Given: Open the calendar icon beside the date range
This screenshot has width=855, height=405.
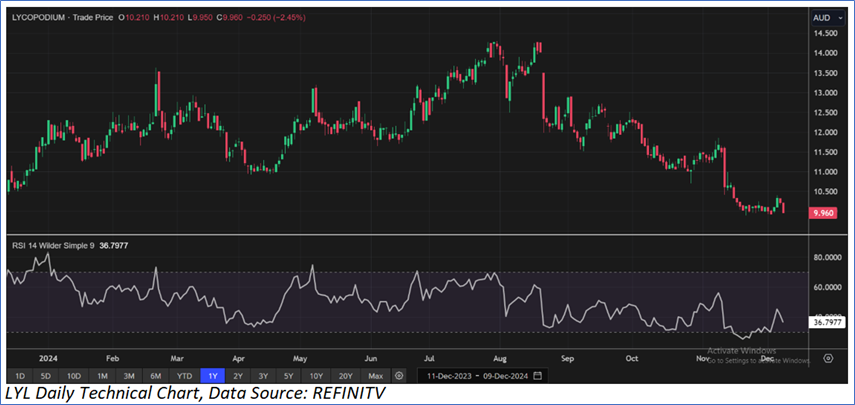Looking at the screenshot, I should (537, 375).
